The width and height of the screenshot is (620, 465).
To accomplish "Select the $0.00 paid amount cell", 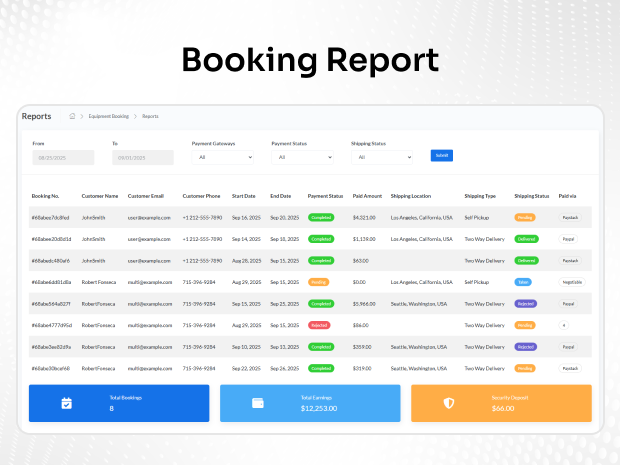I will click(359, 282).
